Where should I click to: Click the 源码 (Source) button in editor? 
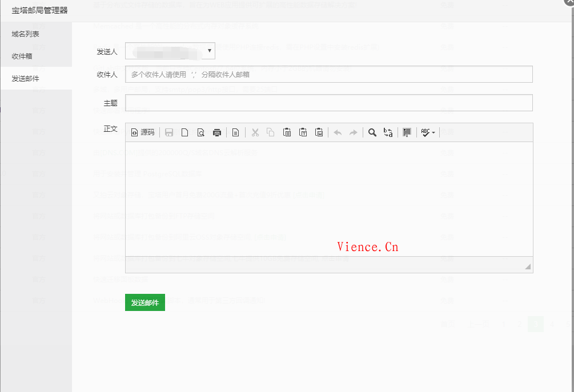143,132
